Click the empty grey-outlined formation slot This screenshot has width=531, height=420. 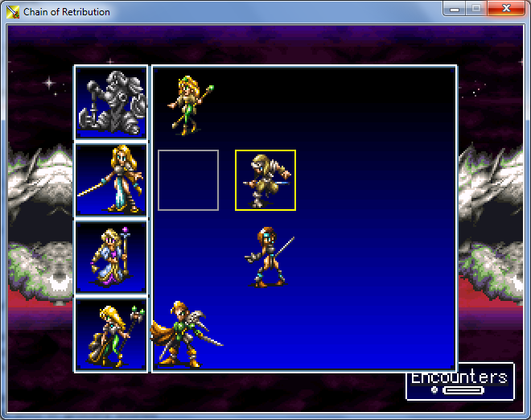[188, 180]
